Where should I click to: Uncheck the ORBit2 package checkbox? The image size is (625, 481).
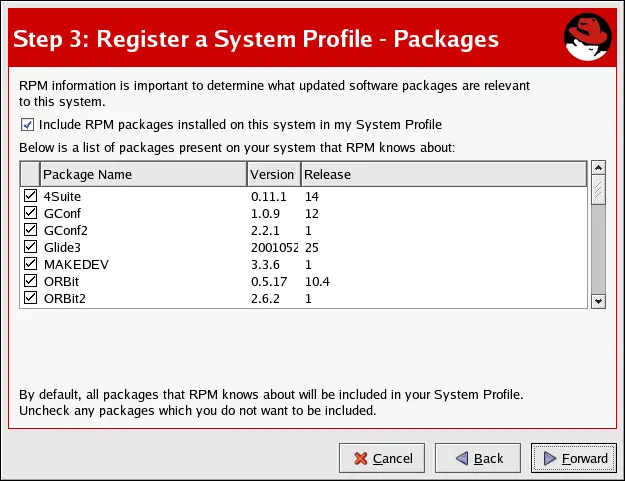click(x=30, y=298)
